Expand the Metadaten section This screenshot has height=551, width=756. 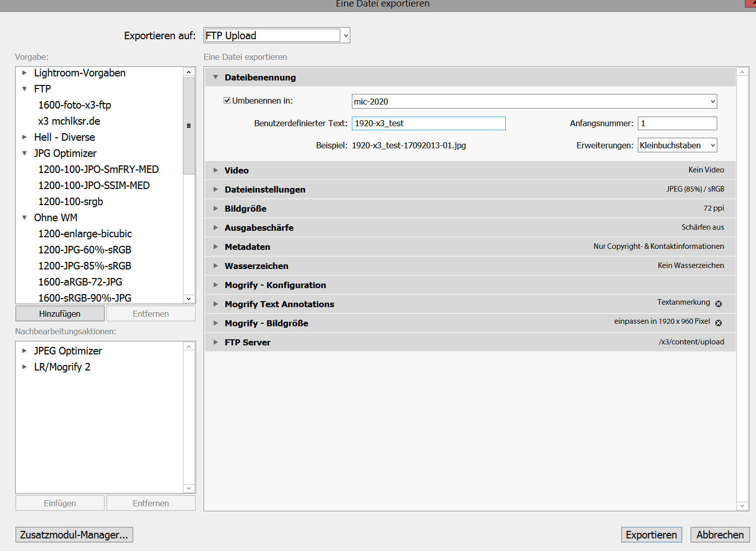(x=216, y=246)
